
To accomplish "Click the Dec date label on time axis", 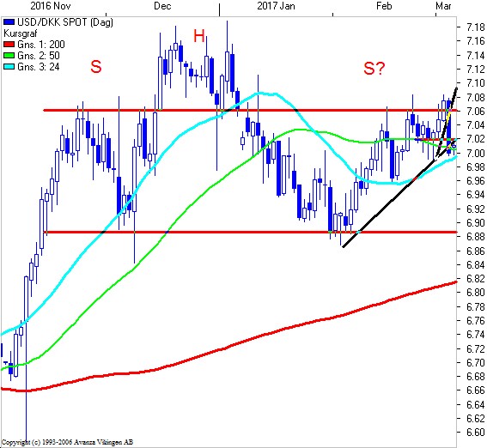I will pyautogui.click(x=162, y=6).
